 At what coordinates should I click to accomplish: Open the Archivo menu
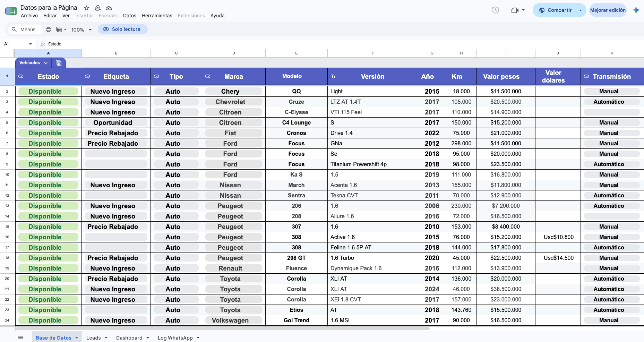click(29, 16)
